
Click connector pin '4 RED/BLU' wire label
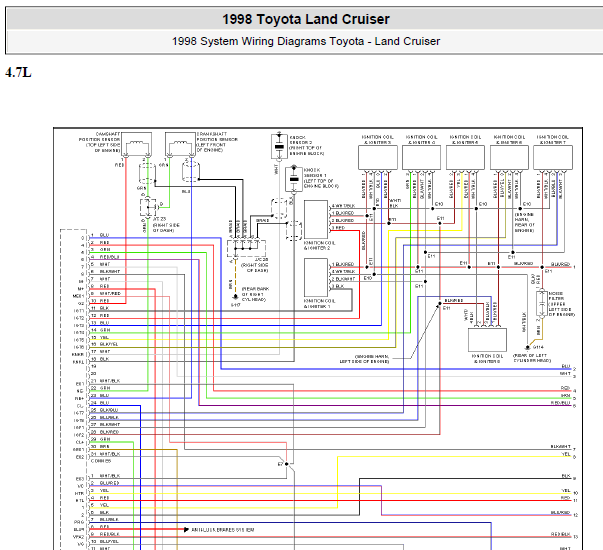(105, 257)
